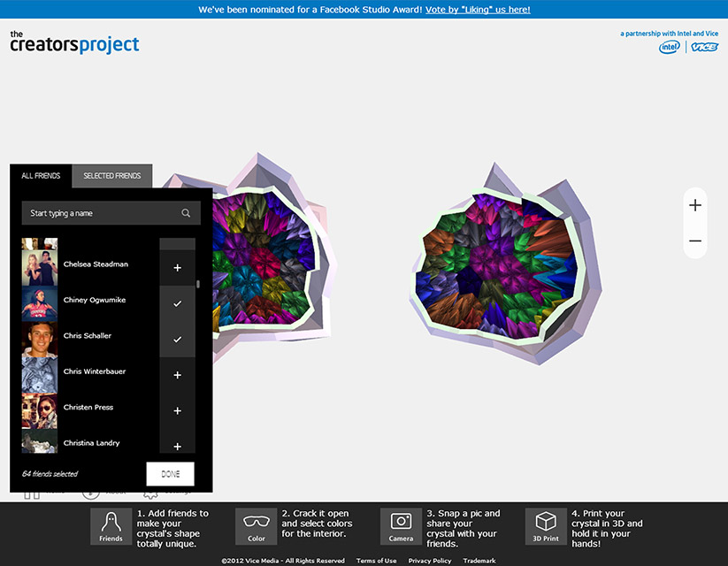Select the Color glasses icon
Image resolution: width=728 pixels, height=566 pixels.
click(256, 526)
